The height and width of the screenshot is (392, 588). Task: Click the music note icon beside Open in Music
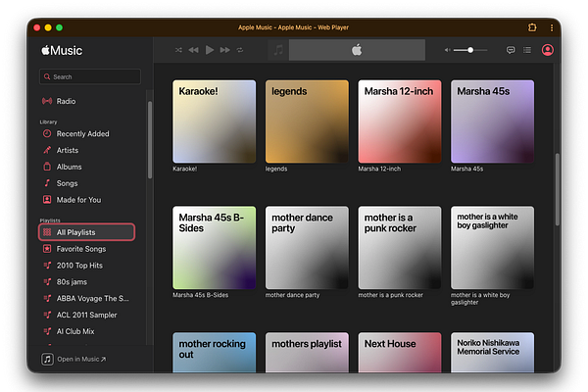pos(47,359)
